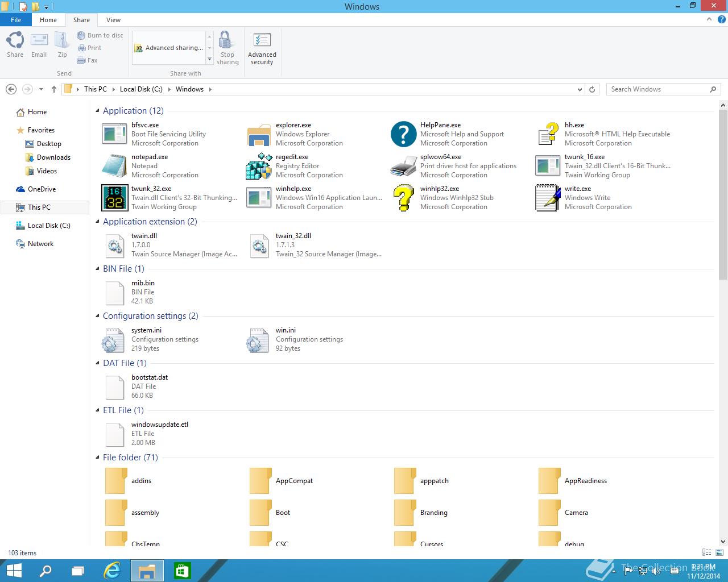Click the Print ribbon command
This screenshot has height=582, width=728.
pyautogui.click(x=89, y=48)
